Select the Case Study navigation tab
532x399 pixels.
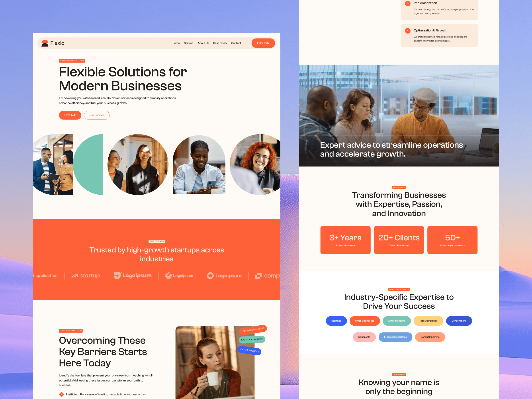(x=220, y=43)
